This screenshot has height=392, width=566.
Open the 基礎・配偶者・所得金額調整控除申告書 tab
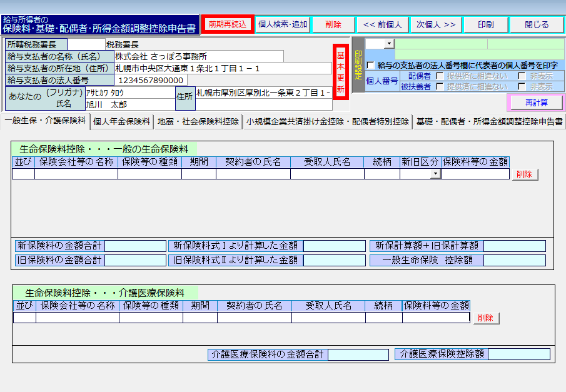[x=489, y=121]
